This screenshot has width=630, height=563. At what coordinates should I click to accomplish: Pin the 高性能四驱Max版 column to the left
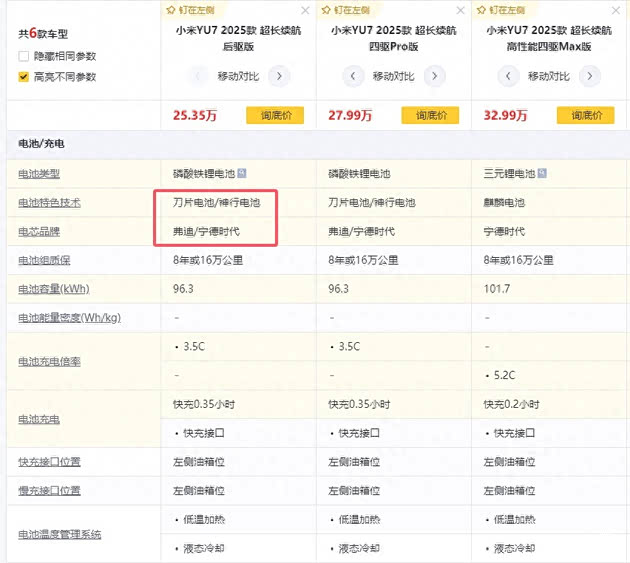click(x=501, y=9)
